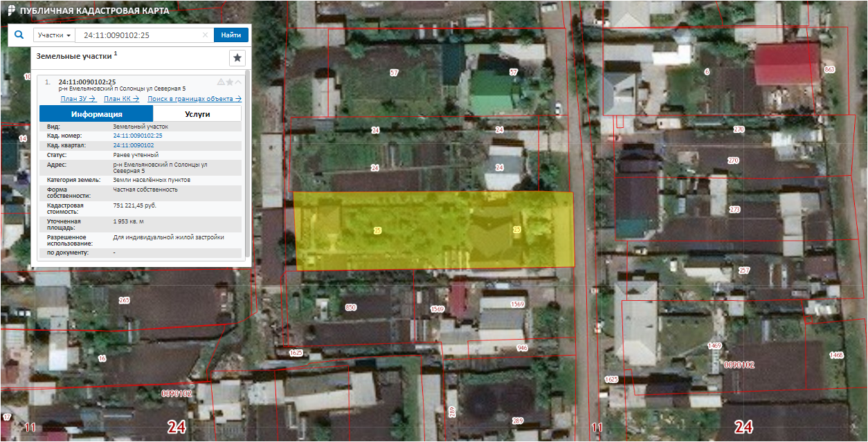
Task: Open the План ЗУ link
Action: point(78,99)
